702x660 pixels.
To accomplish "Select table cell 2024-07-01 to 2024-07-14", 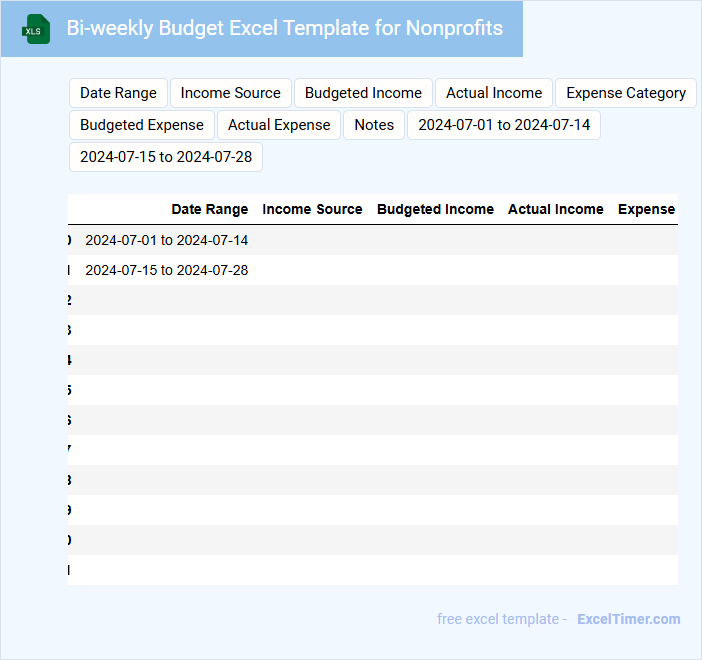I will [x=167, y=240].
